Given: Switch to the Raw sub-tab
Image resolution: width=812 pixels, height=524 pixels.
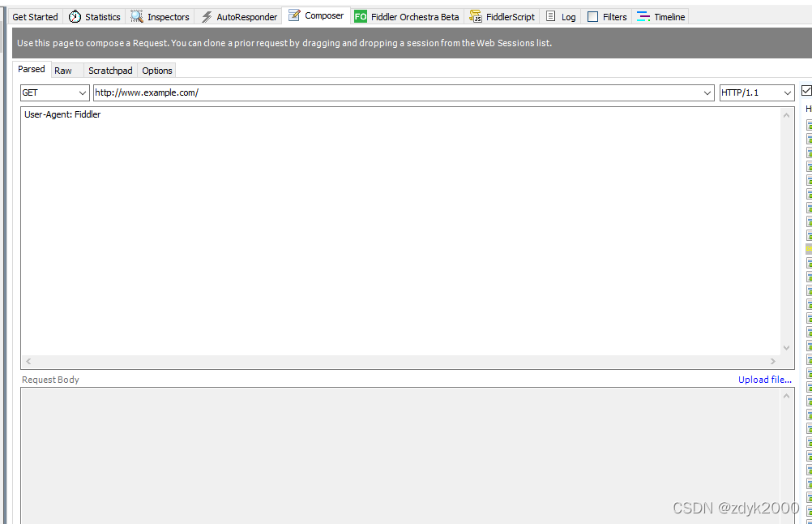Looking at the screenshot, I should 63,71.
